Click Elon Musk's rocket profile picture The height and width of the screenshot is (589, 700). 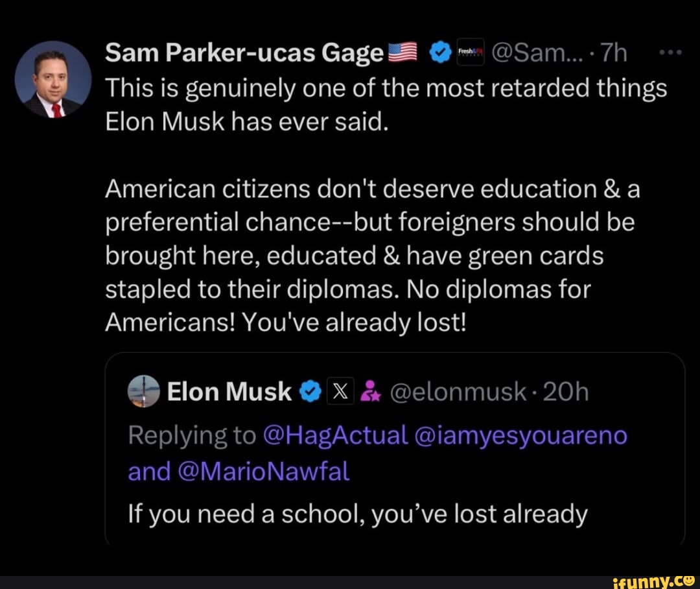click(x=144, y=391)
